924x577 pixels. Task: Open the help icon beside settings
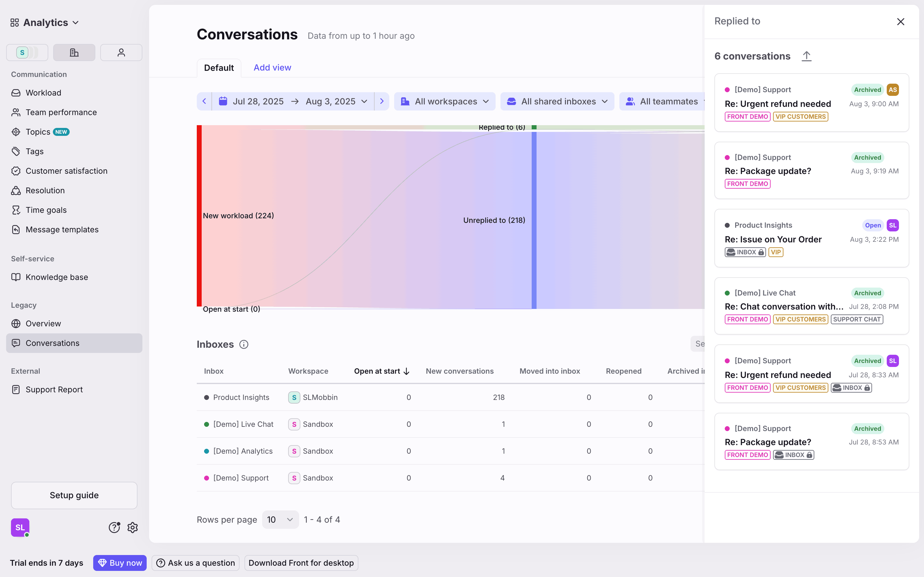(x=114, y=528)
